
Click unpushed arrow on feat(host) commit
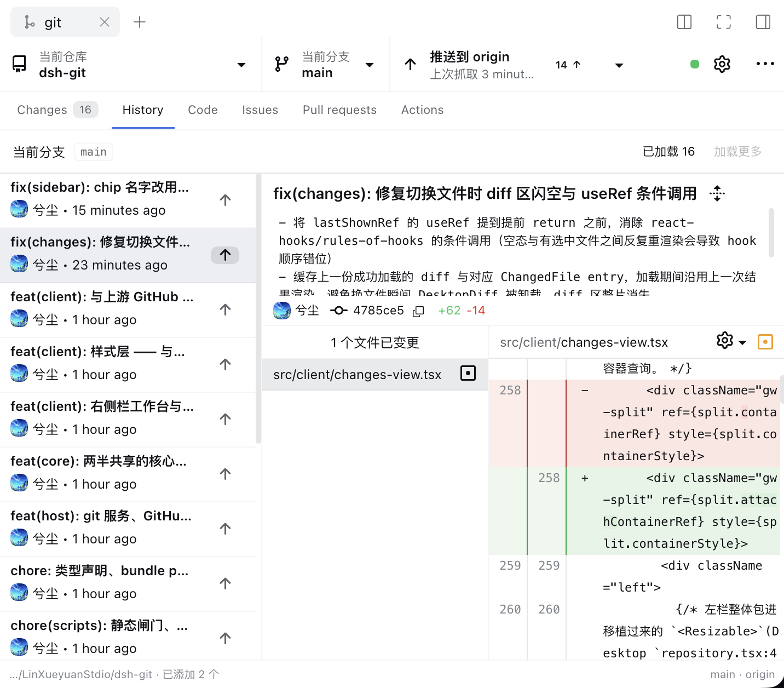click(x=225, y=529)
